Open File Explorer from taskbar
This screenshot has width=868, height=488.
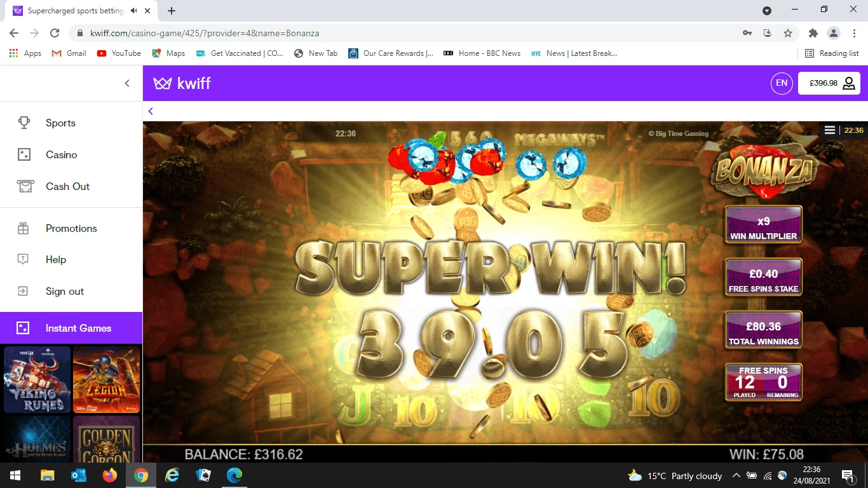pyautogui.click(x=48, y=475)
